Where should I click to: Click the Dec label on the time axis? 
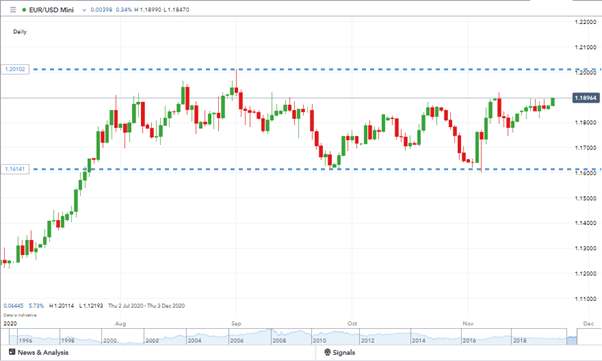[588, 324]
